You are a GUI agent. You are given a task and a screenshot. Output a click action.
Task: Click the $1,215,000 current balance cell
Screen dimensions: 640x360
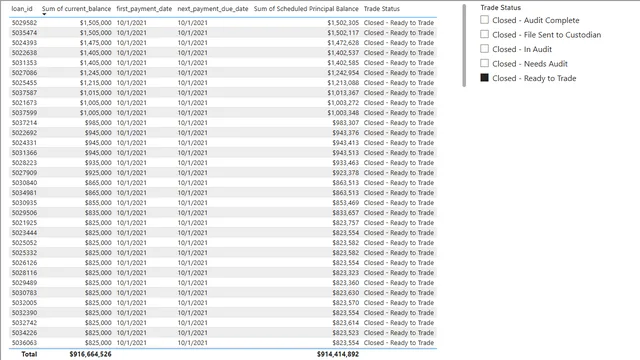coord(96,83)
